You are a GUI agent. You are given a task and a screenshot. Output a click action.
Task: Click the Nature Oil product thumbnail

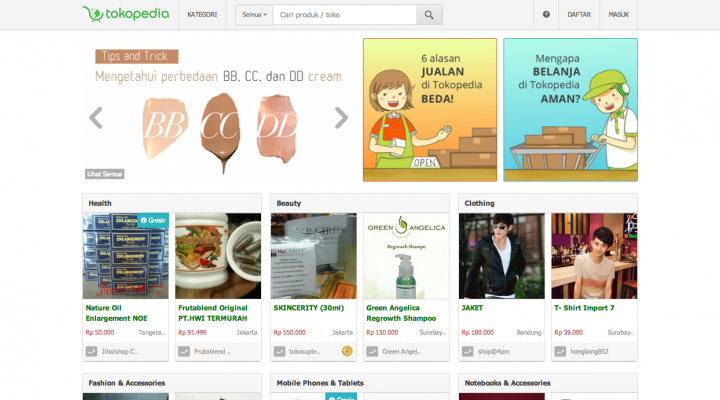(x=125, y=256)
